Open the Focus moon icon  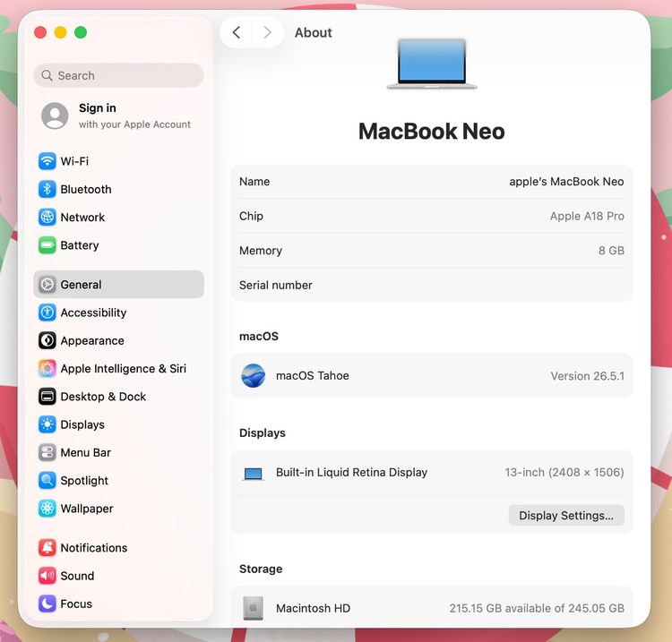(x=47, y=603)
